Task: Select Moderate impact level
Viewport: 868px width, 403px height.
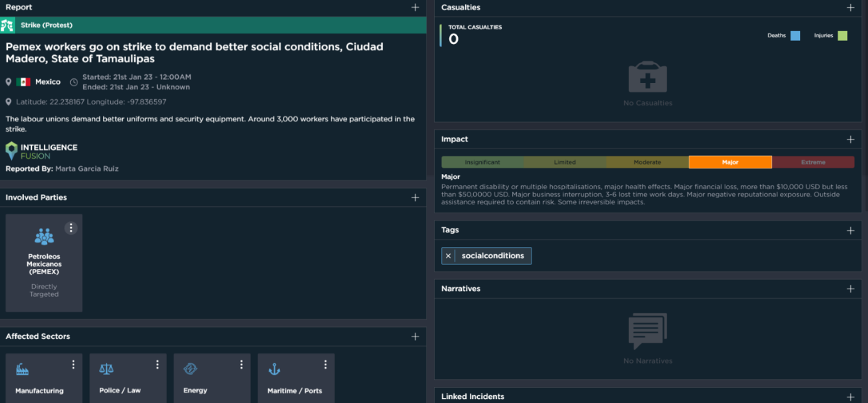Action: coord(647,162)
